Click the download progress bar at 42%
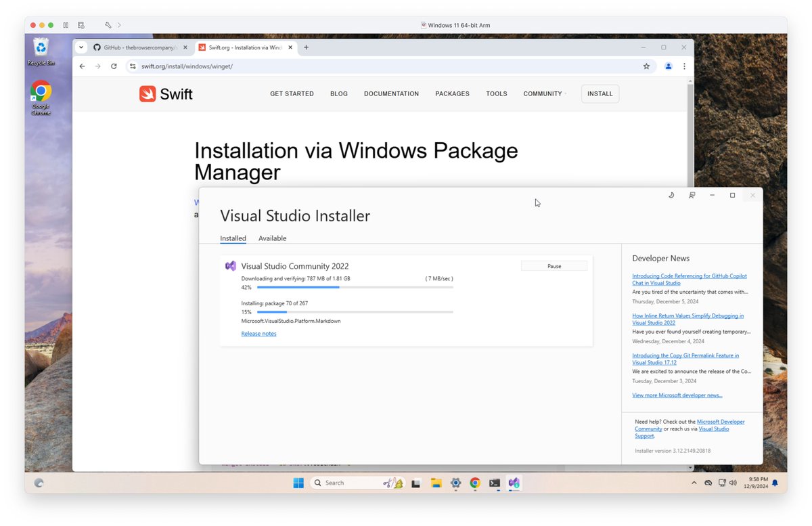Viewport: 812px width, 526px height. click(x=355, y=287)
